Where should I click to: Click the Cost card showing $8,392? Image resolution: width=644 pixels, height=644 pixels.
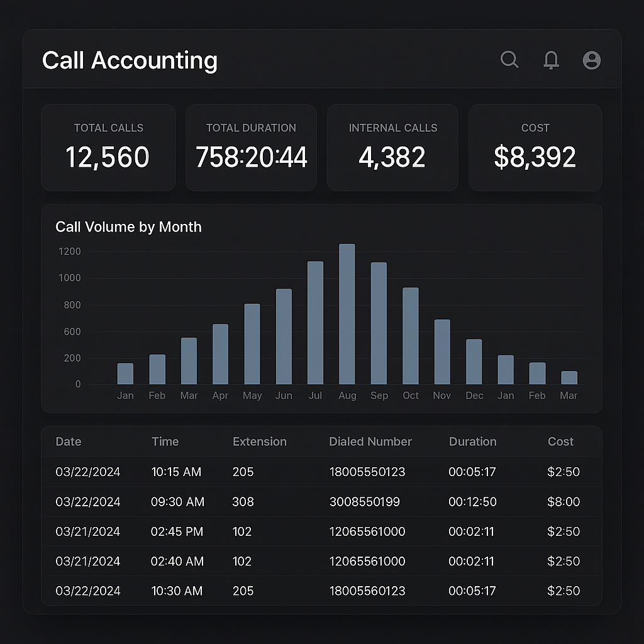[x=535, y=147]
